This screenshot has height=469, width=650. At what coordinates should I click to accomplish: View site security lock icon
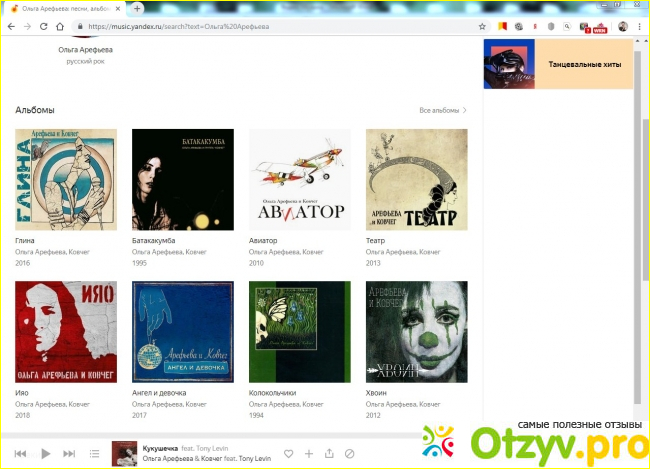(x=80, y=27)
